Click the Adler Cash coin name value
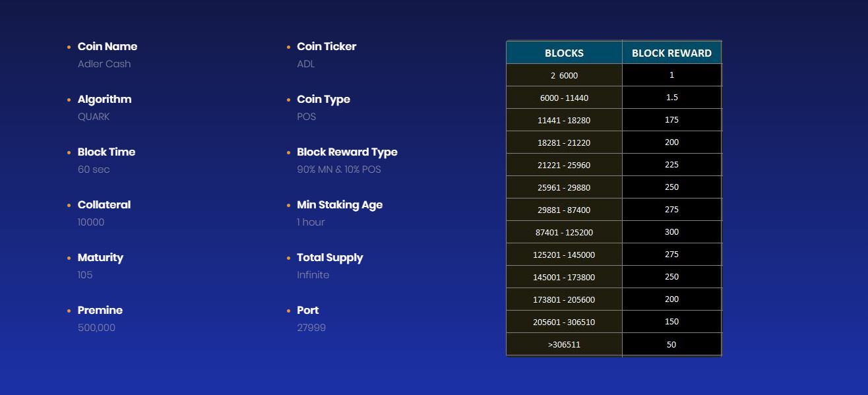The image size is (868, 395). coord(104,64)
